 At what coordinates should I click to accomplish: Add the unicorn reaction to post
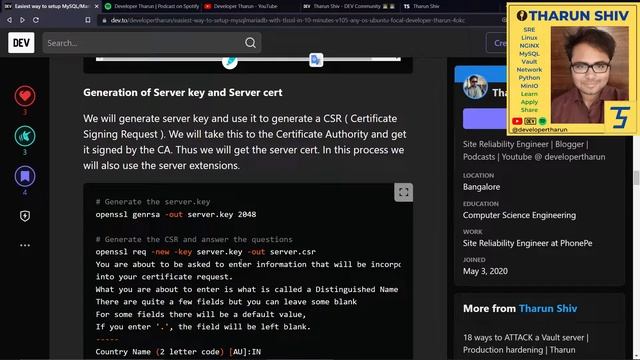[25, 136]
